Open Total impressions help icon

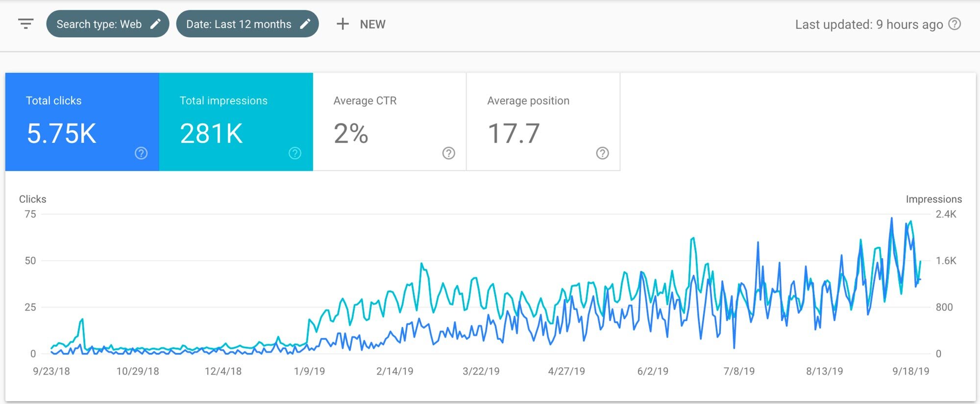(x=295, y=153)
